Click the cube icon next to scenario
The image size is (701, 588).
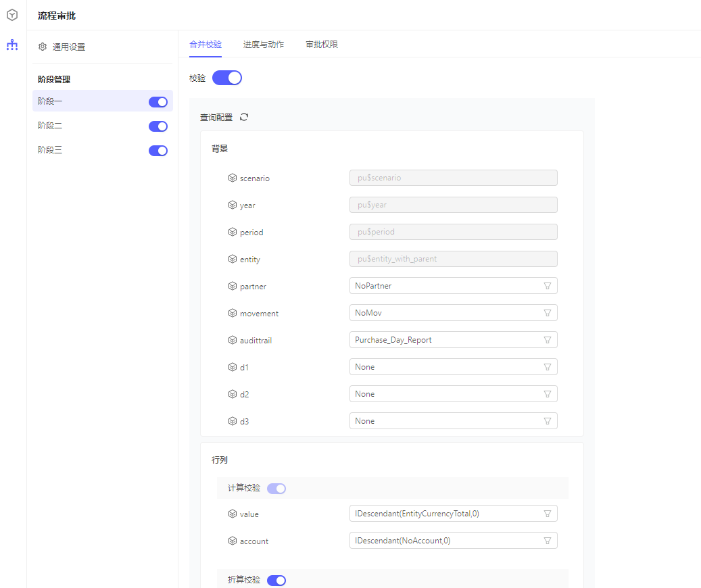(x=233, y=178)
